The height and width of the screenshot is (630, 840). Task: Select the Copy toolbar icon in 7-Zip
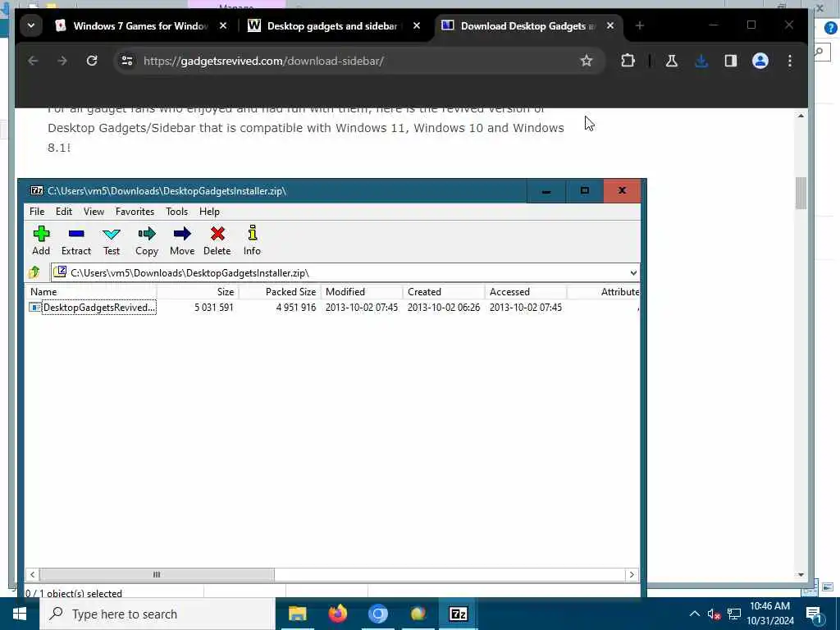pyautogui.click(x=147, y=240)
